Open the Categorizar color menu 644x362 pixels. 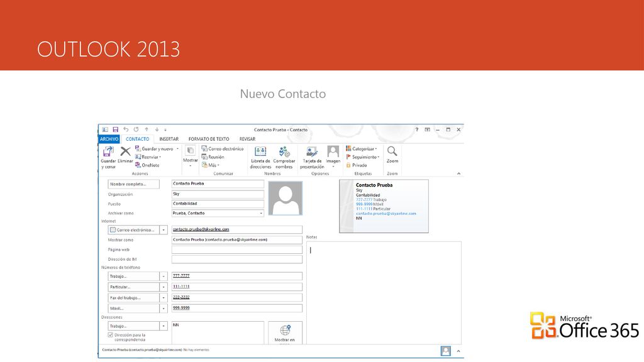pyautogui.click(x=362, y=148)
